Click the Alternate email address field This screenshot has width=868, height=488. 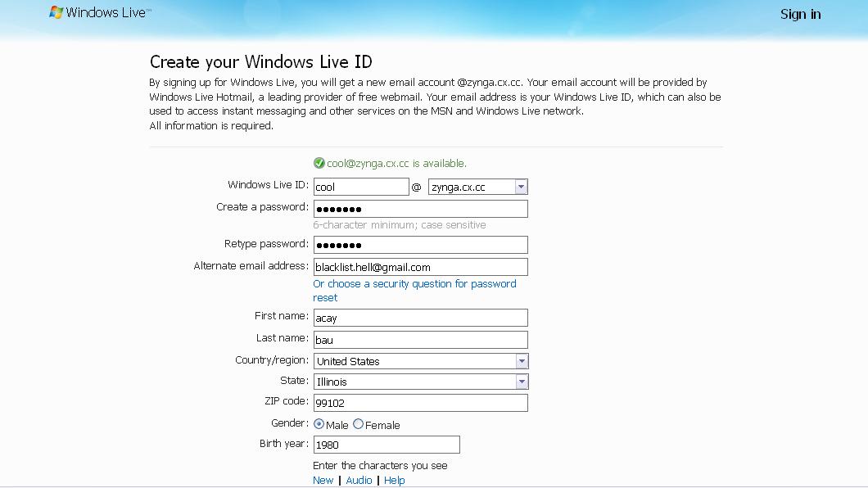(421, 267)
